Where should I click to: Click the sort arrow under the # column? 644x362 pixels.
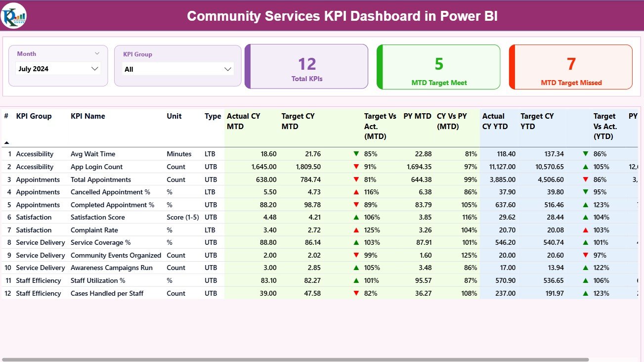pyautogui.click(x=6, y=142)
